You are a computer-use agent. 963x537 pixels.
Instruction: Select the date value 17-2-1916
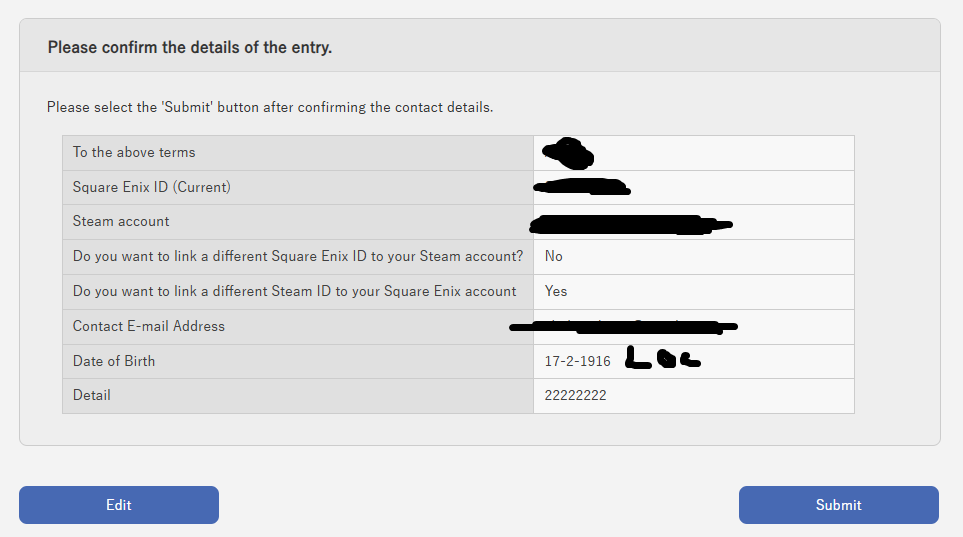coord(577,361)
